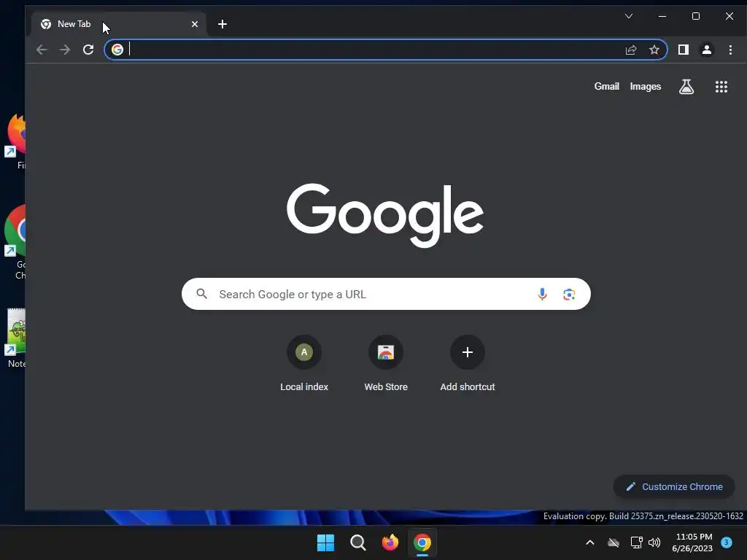Open Gmail link

pyautogui.click(x=606, y=86)
